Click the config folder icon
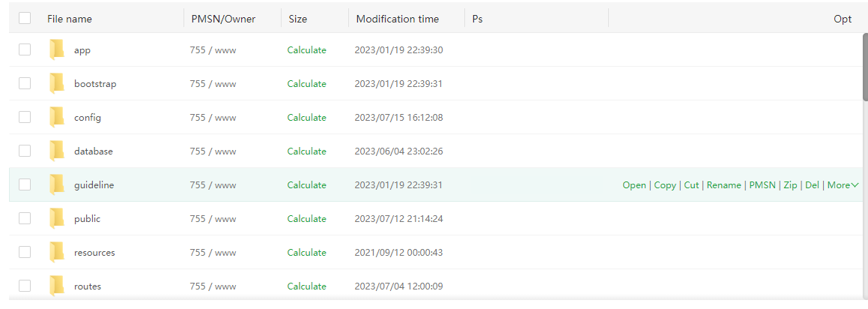 click(x=57, y=118)
